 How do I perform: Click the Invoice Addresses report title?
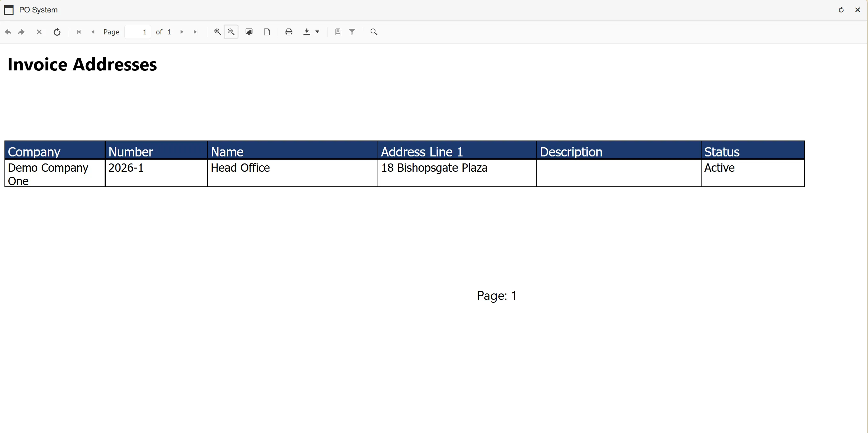[x=82, y=64]
